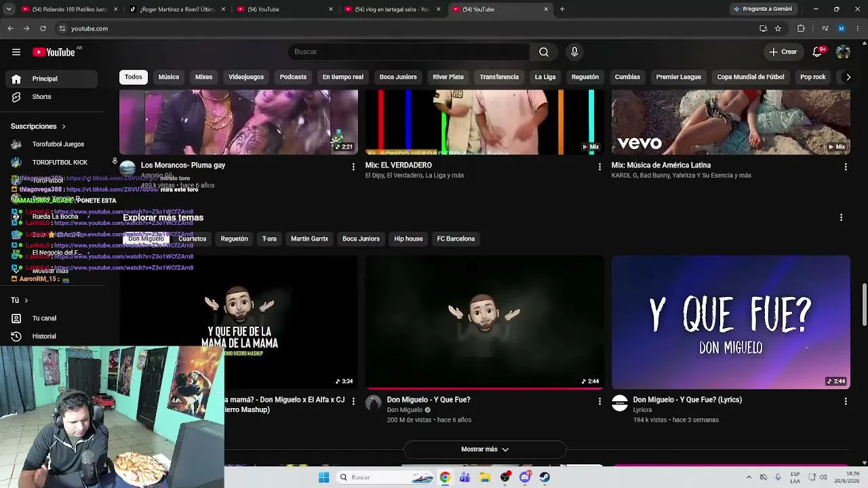Select the River Plate filter chip
Screen dimensions: 868x488
(448, 77)
